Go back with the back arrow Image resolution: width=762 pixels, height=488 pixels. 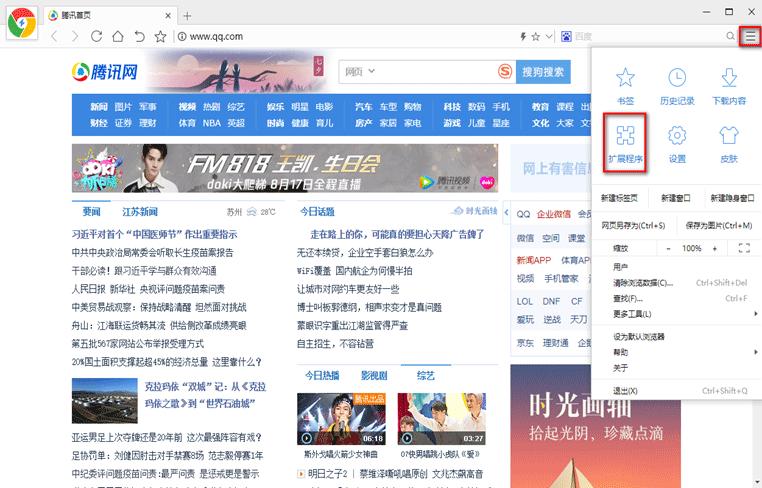click(54, 36)
